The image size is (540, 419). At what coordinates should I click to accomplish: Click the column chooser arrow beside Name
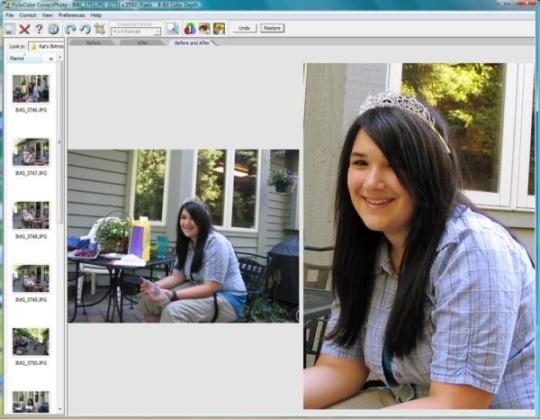(51, 59)
